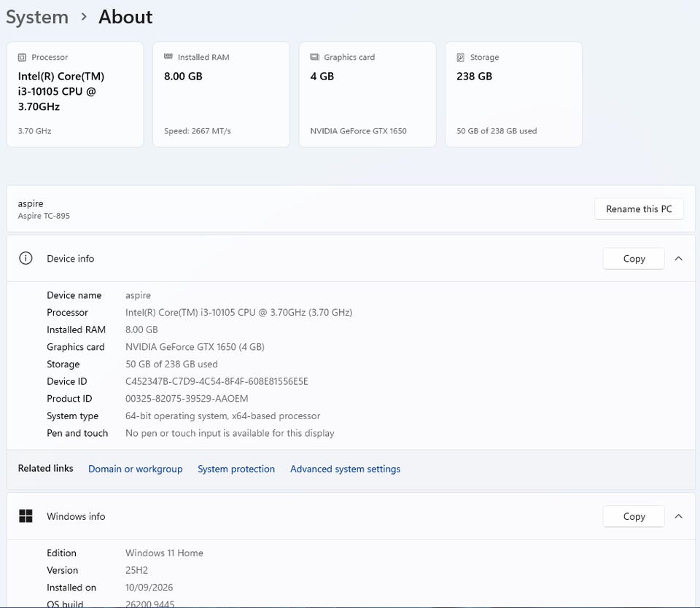Click Processor row value in Device info
This screenshot has width=700, height=608.
click(x=238, y=312)
